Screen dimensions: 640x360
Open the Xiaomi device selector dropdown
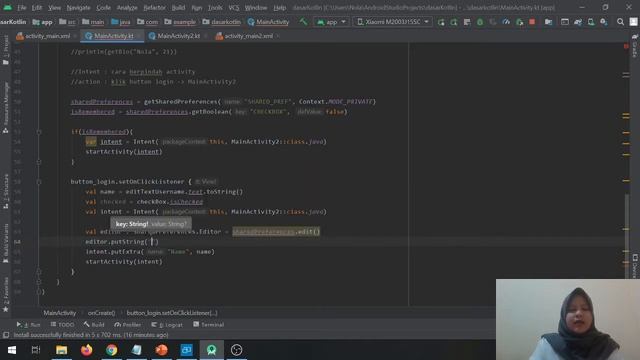pyautogui.click(x=393, y=22)
